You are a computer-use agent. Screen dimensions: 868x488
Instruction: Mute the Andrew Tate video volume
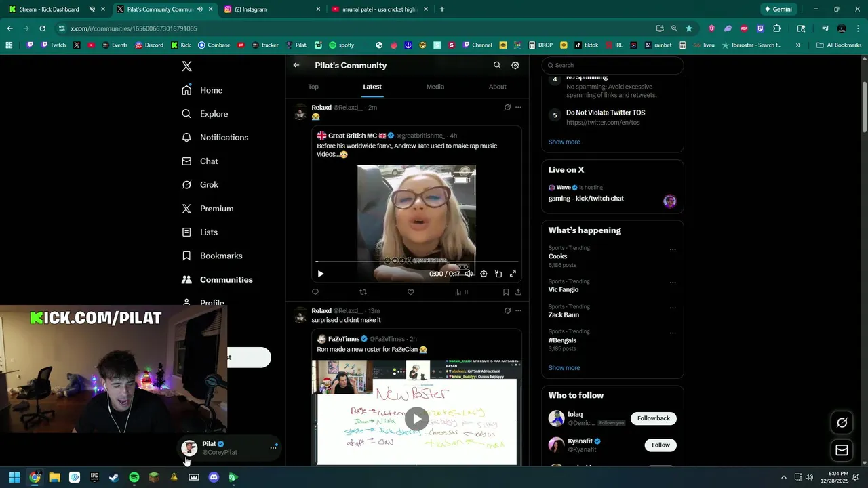click(469, 274)
